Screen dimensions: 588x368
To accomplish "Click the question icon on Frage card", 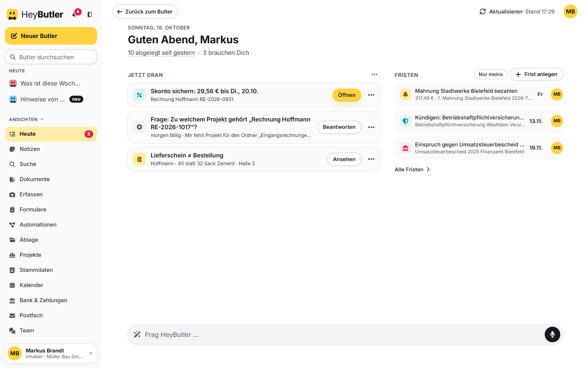I will pos(139,127).
